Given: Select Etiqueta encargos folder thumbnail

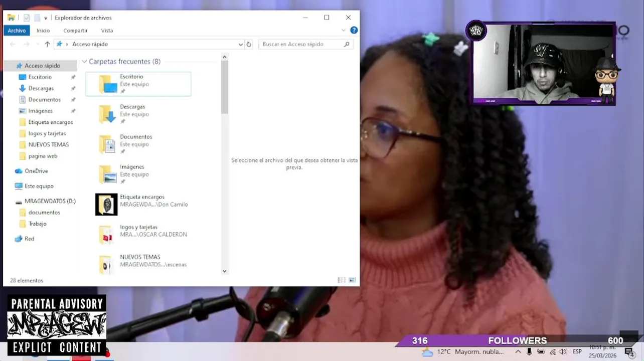Looking at the screenshot, I should coord(106,205).
